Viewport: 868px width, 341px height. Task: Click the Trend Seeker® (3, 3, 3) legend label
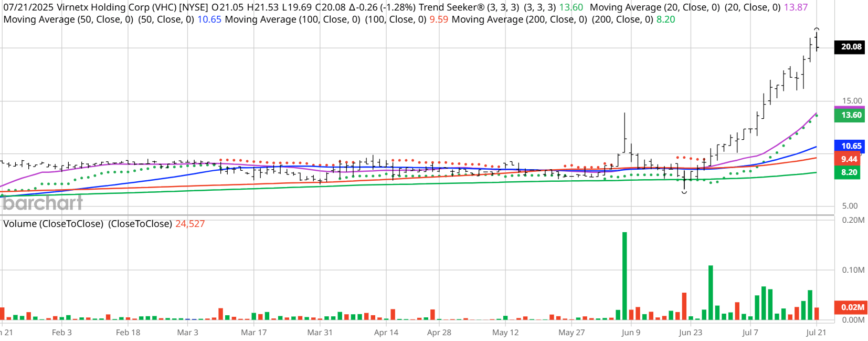coord(469,7)
